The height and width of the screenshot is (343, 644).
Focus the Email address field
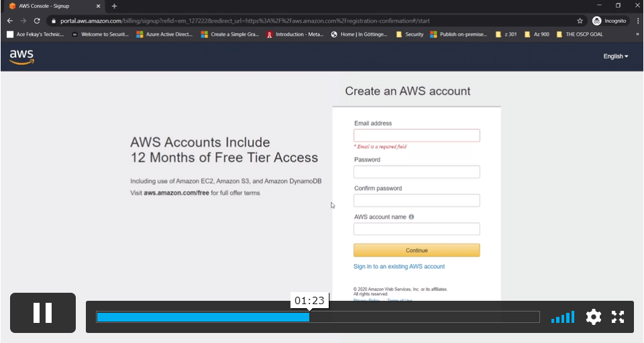click(417, 135)
